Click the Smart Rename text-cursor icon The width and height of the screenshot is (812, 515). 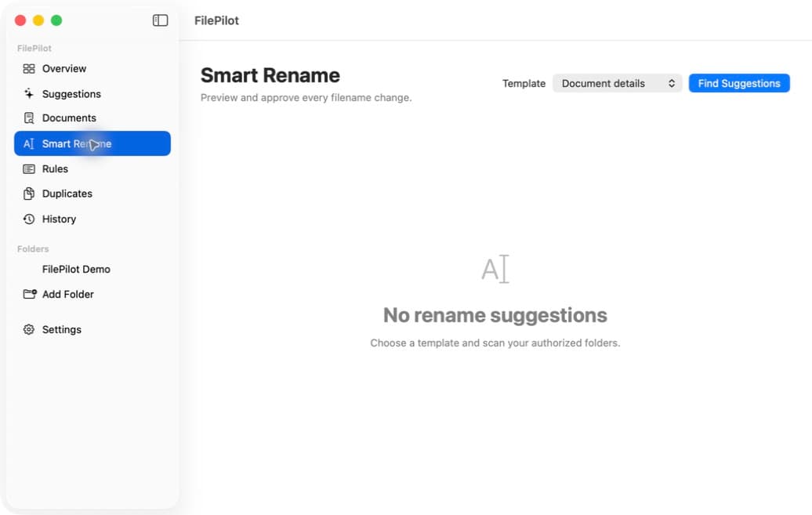click(29, 143)
